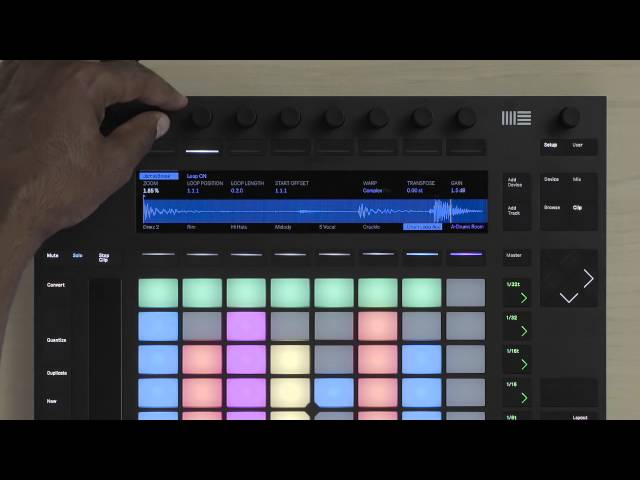
Task: Tap the top green pad in Hi Hats column
Action: (x=246, y=293)
